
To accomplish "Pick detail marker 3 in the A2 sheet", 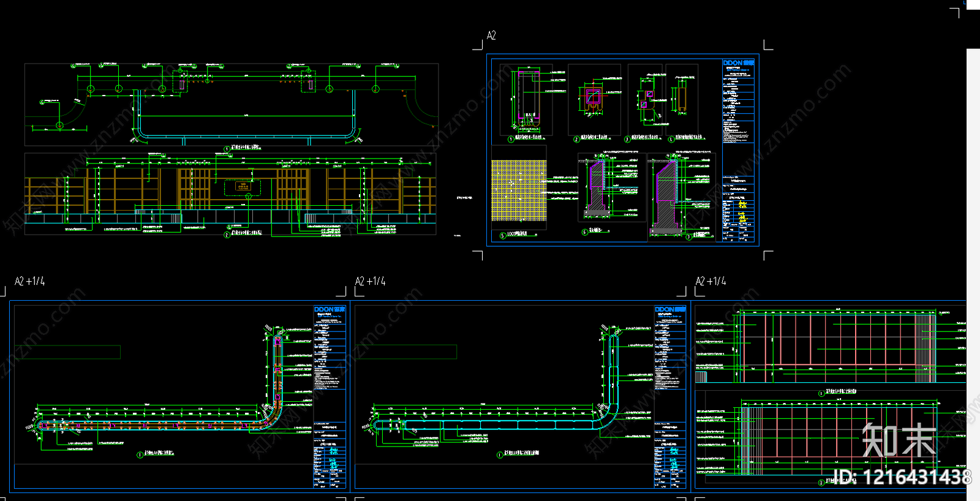I will point(627,139).
